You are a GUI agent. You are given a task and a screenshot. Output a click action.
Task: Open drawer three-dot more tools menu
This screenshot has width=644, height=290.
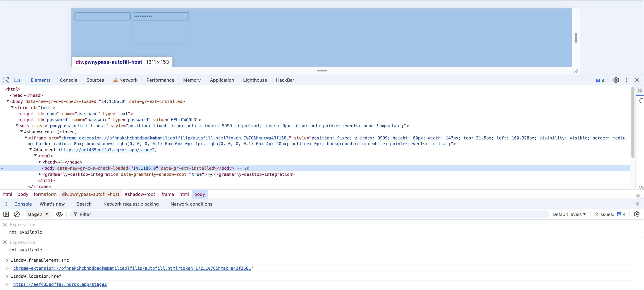(6, 204)
